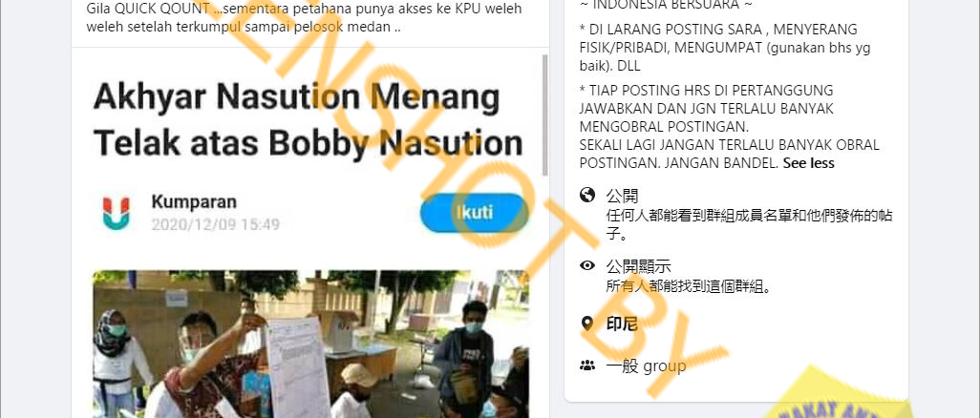Click the globe public icon
The width and height of the screenshot is (980, 418).
586,196
